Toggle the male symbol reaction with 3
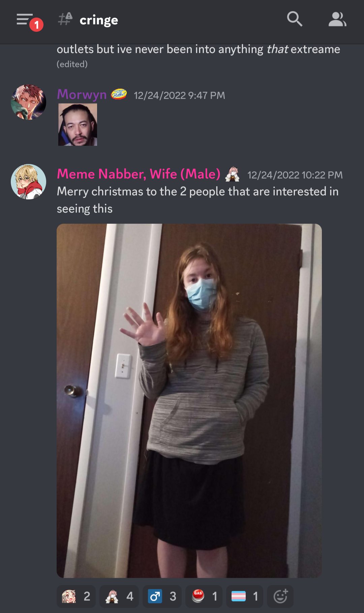 (162, 596)
